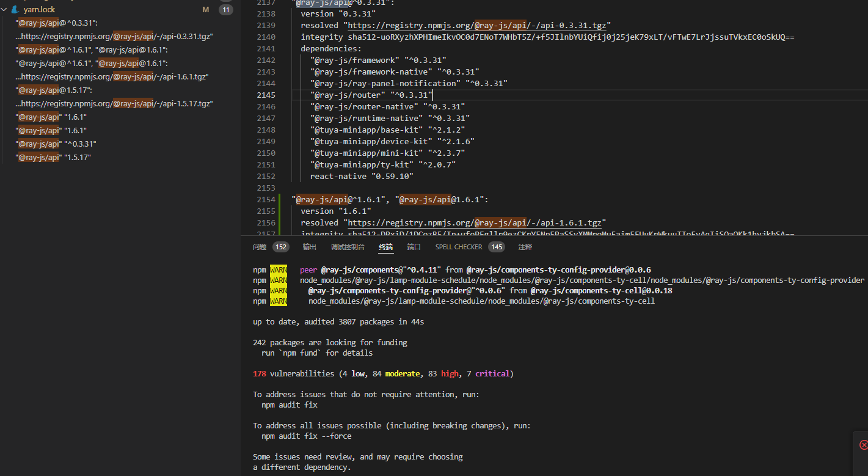The width and height of the screenshot is (868, 476).
Task: Click the "@ray-js/runtime-native" dependency line
Action: (x=390, y=119)
